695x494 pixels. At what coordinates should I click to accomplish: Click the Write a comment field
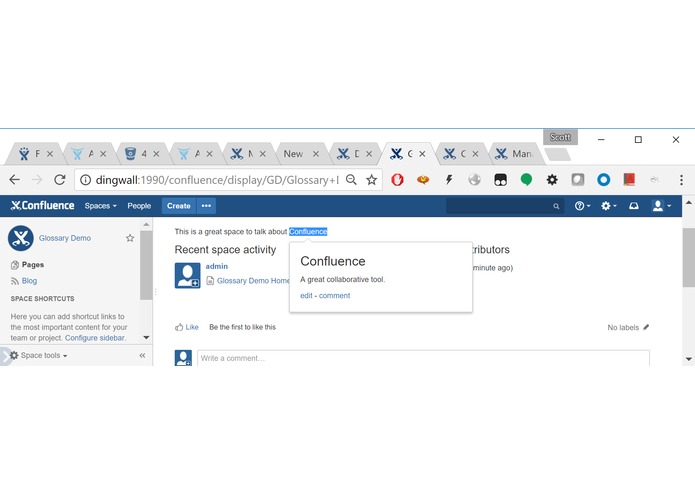pyautogui.click(x=423, y=358)
